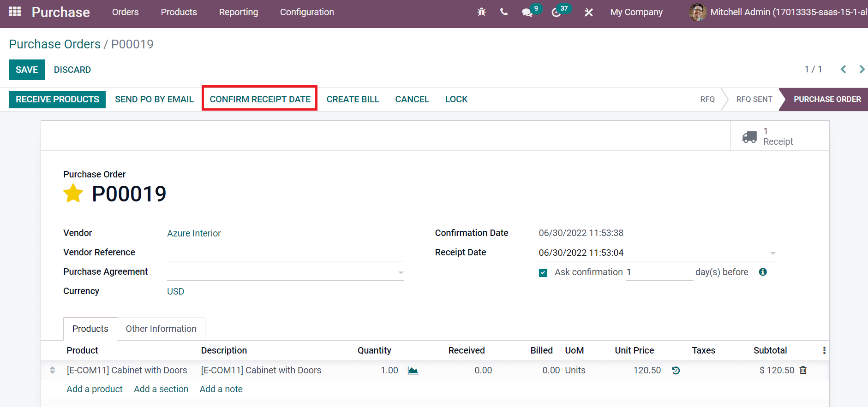868x407 pixels.
Task: Click the product cell [E-COM11] Cabinet with Doors
Action: (127, 370)
